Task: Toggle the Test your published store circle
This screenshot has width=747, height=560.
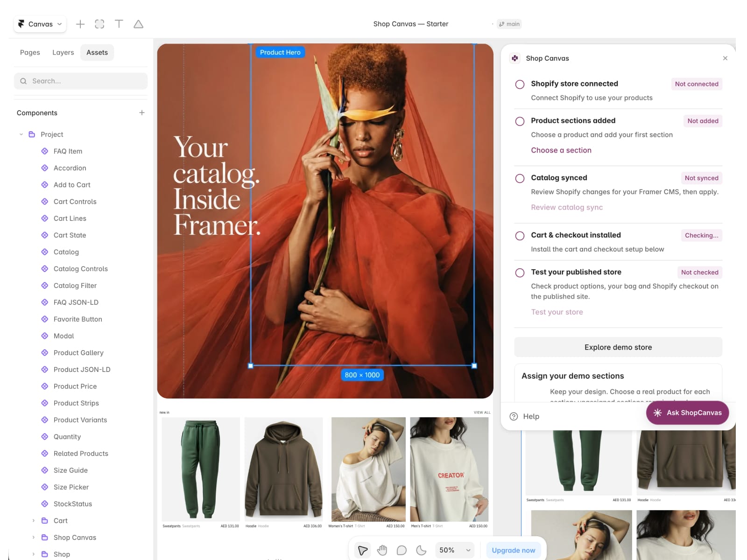Action: [520, 273]
